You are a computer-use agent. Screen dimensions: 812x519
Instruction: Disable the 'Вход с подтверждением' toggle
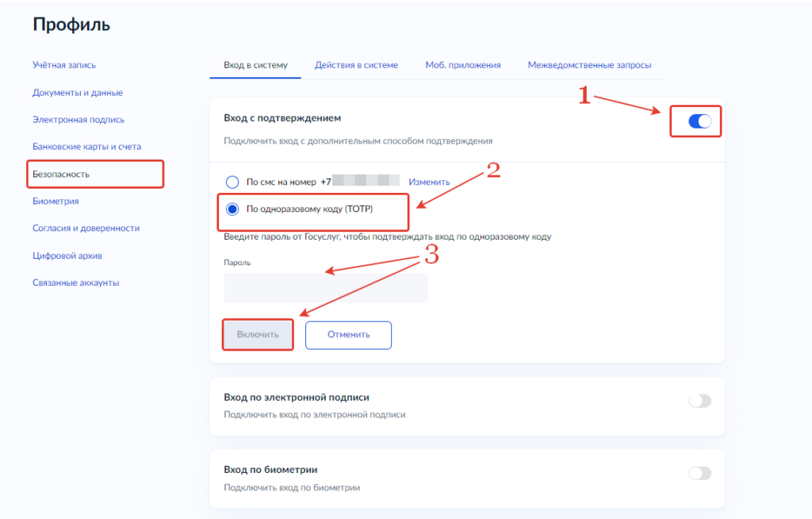point(699,121)
